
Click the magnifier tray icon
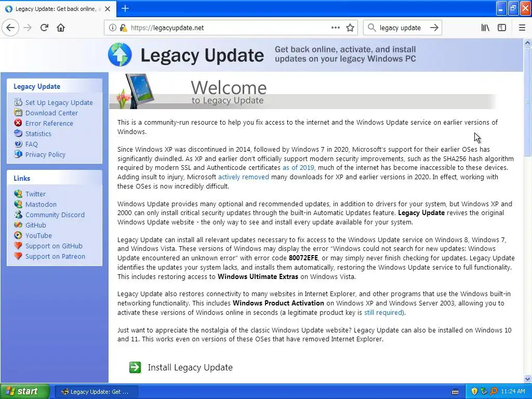click(494, 392)
